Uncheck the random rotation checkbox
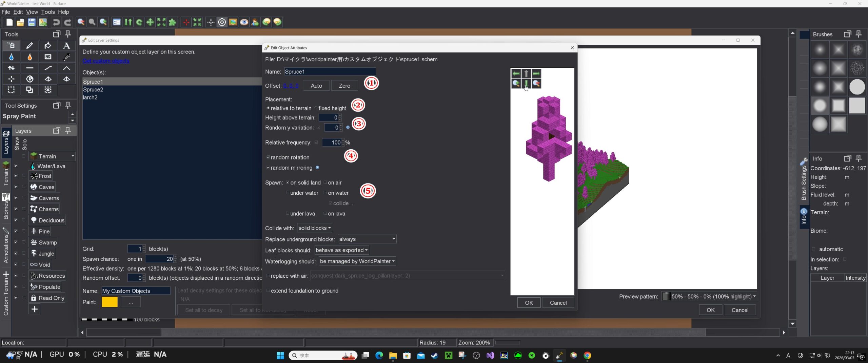 pyautogui.click(x=268, y=157)
